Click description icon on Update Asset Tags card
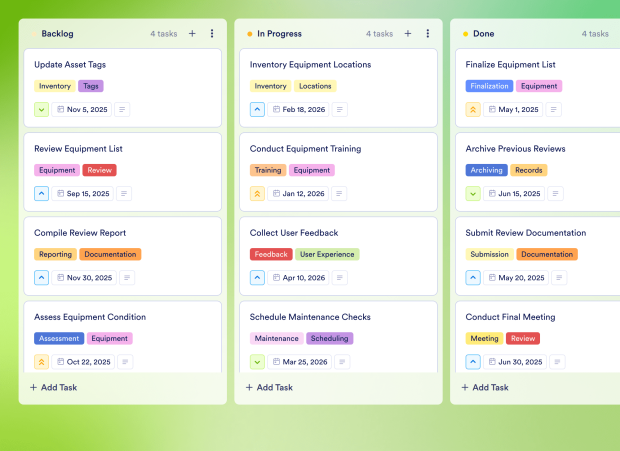Image resolution: width=620 pixels, height=451 pixels. pyautogui.click(x=122, y=109)
